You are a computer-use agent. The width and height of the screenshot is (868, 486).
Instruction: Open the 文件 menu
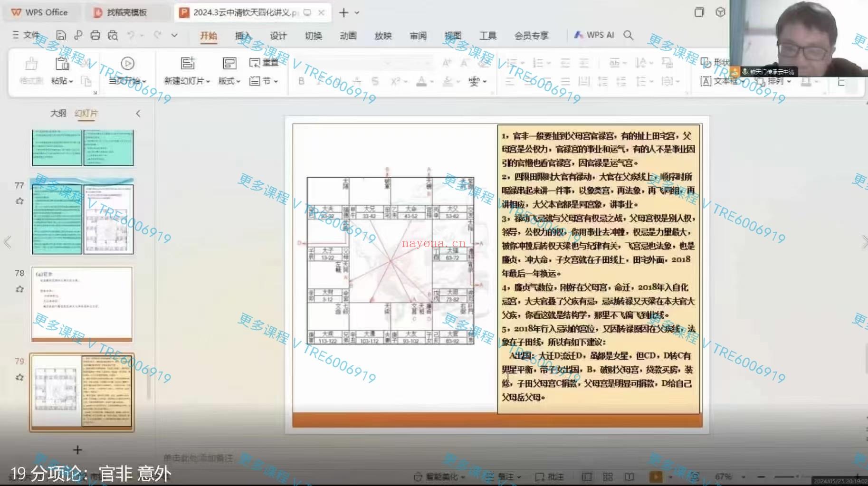coord(26,35)
